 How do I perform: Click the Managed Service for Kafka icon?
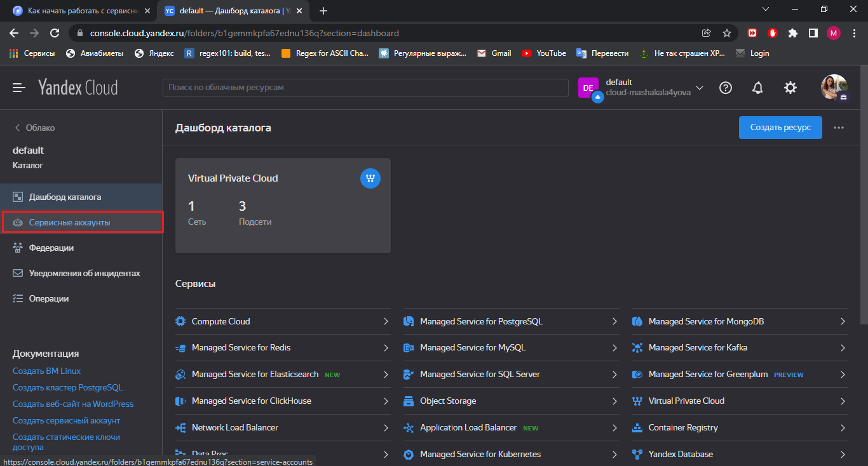(x=637, y=348)
